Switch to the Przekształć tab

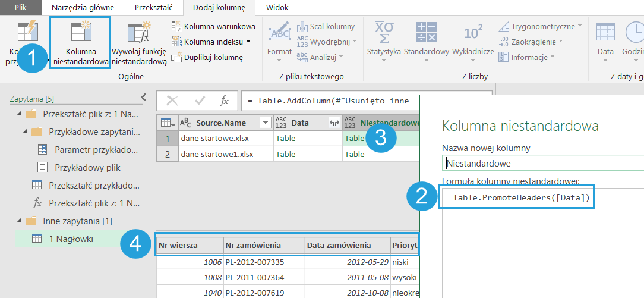pyautogui.click(x=154, y=8)
